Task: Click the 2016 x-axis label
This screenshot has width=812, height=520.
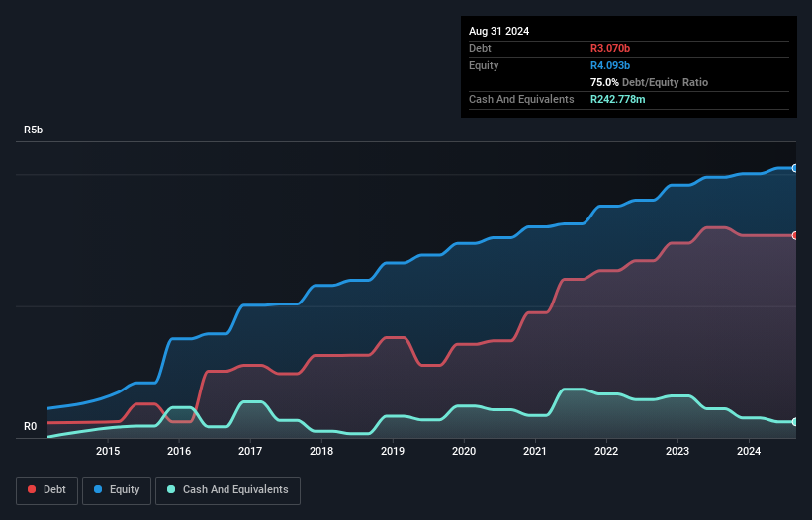Action: click(179, 451)
